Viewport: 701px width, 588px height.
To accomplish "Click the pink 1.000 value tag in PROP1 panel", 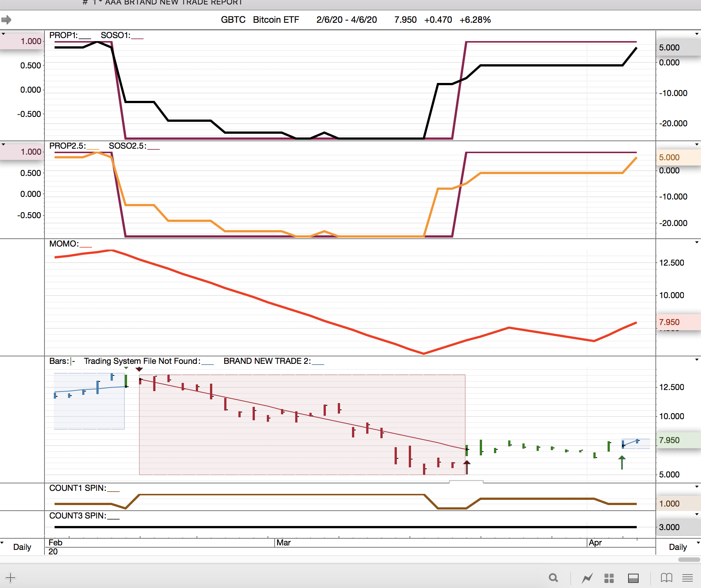I will click(22, 41).
